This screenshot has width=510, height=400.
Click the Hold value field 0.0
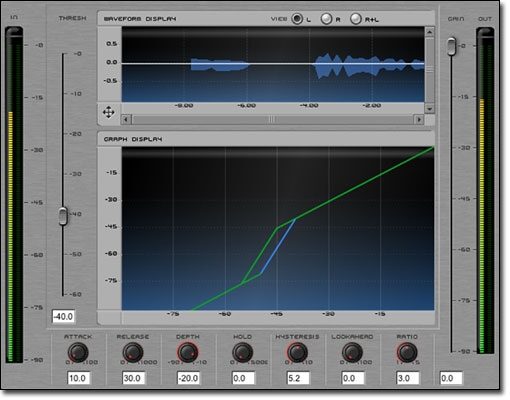click(x=243, y=378)
